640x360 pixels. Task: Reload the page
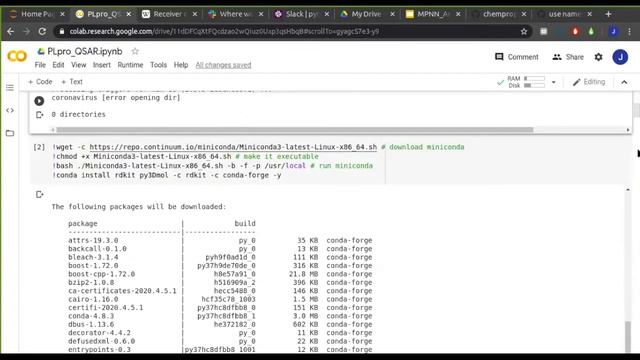pos(42,31)
